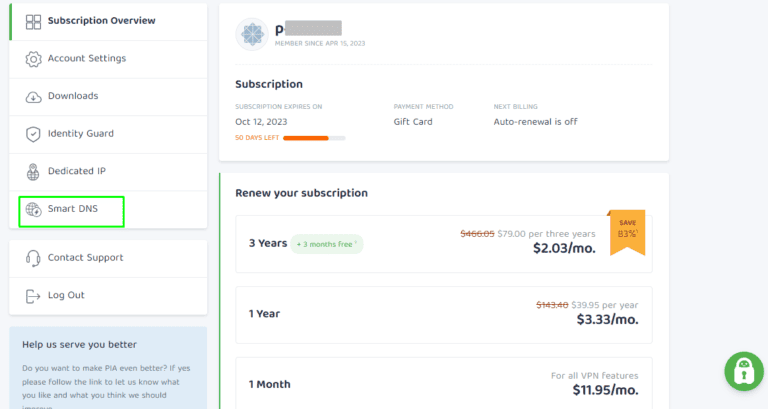Image resolution: width=768 pixels, height=409 pixels.
Task: Click the Log Out arrow icon
Action: [33, 295]
